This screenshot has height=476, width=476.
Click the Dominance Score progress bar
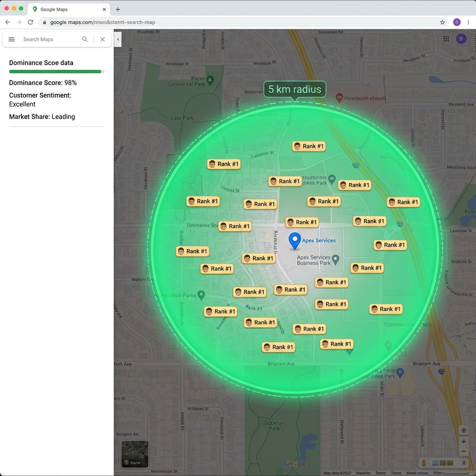coord(55,72)
